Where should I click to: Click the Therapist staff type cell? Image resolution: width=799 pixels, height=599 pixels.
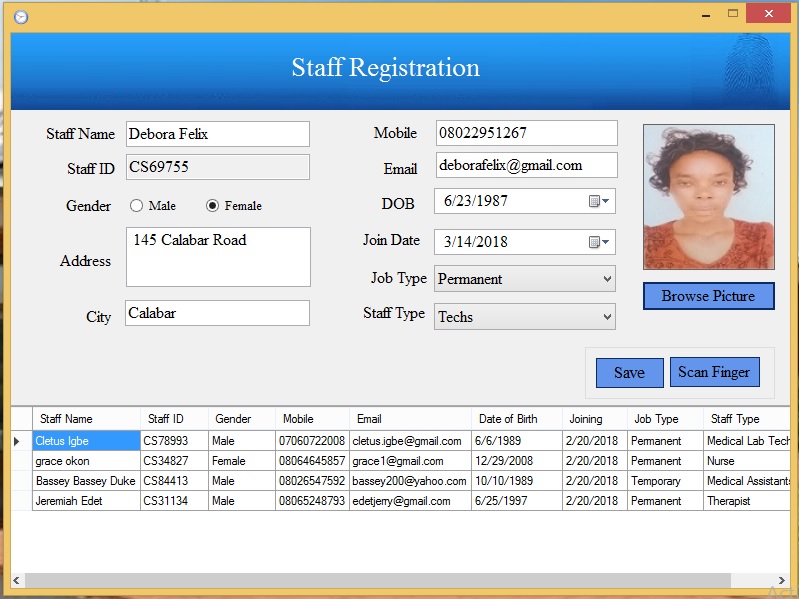point(747,501)
